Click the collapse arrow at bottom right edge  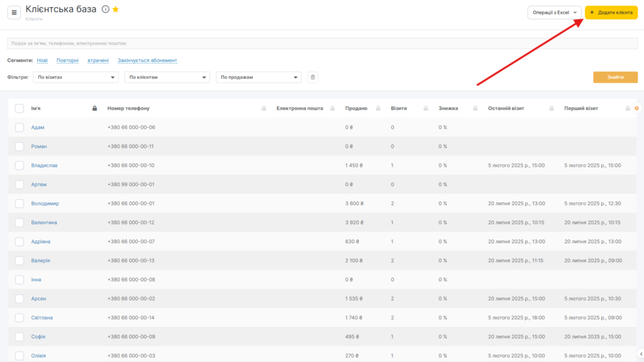point(640,353)
